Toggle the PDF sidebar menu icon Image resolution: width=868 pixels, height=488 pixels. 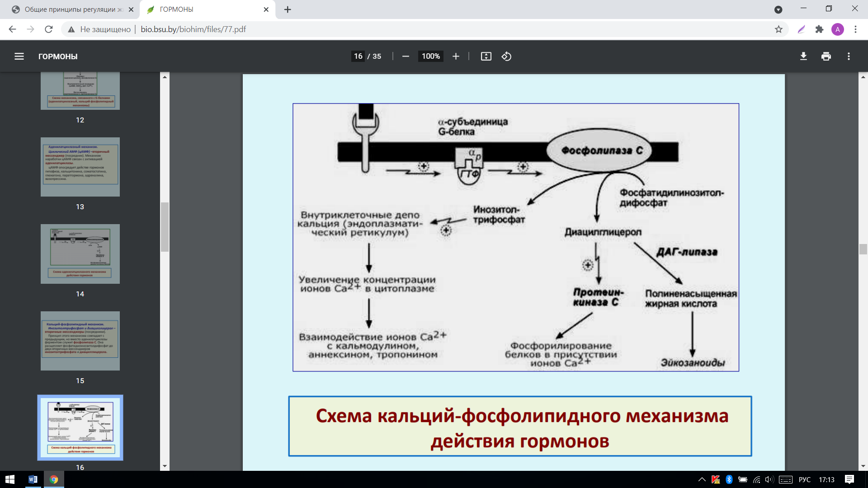(x=19, y=56)
